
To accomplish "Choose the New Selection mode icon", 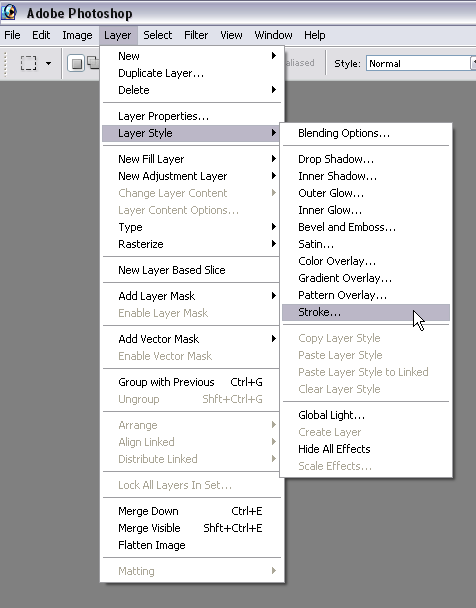I will (x=76, y=63).
